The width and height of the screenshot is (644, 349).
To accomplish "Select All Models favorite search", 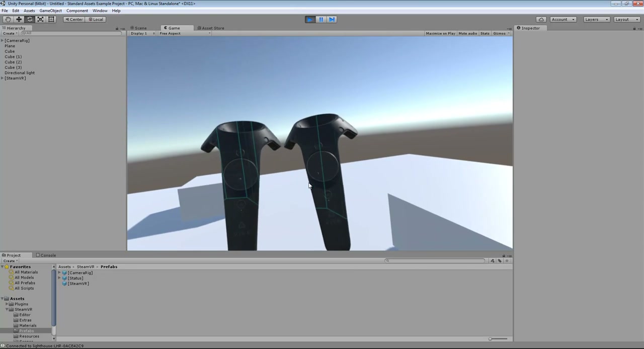I will pos(24,278).
